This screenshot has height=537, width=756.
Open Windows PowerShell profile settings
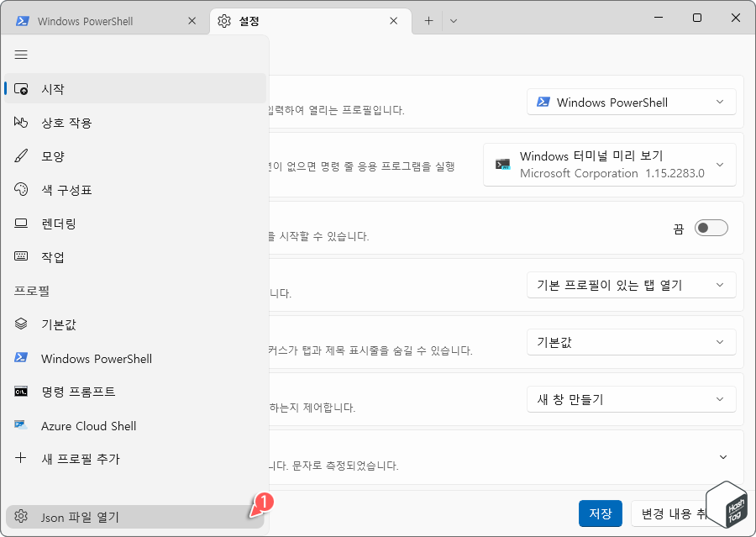point(135,359)
